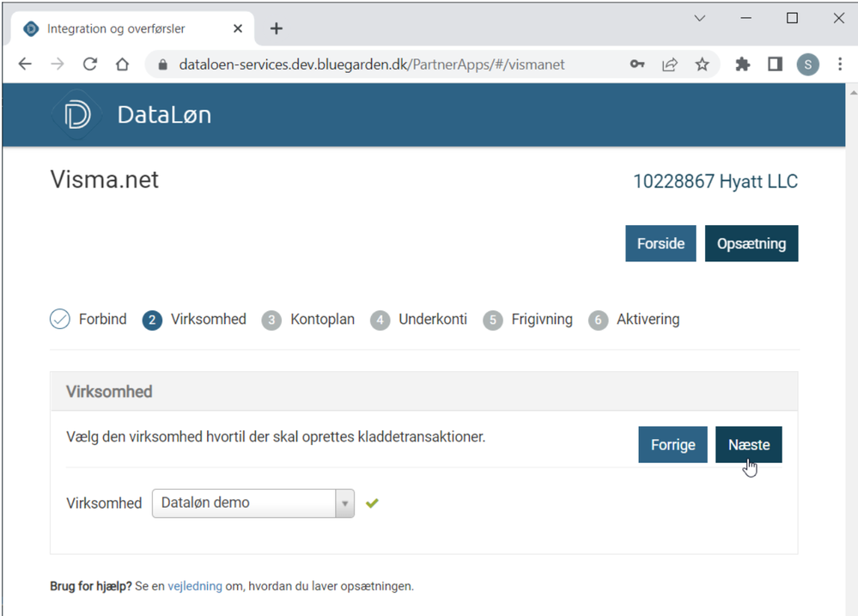Open saved passwords key icon
The height and width of the screenshot is (616, 858).
pos(637,64)
